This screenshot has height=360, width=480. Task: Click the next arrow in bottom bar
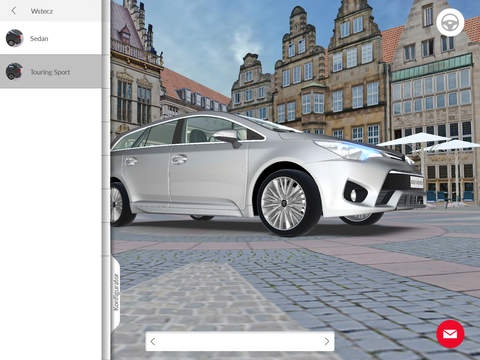[327, 341]
